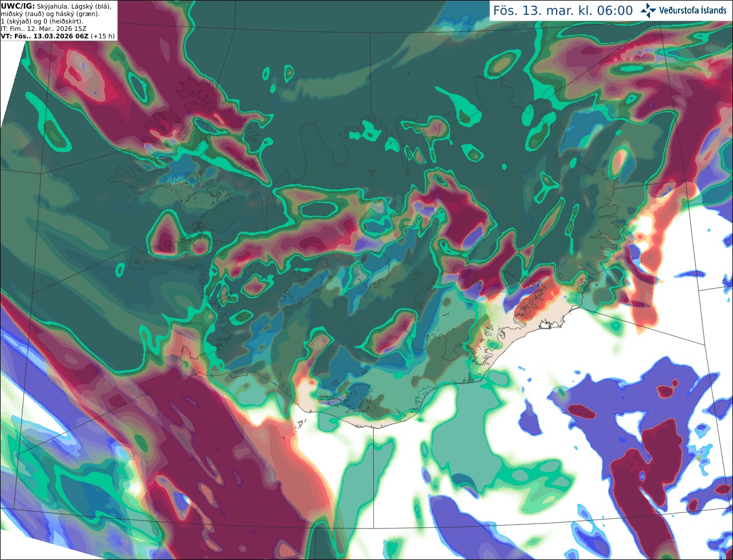Screen dimensions: 733x560
Task: Click the 'IT: Fim.. 12. Mar.. 2026 15Z' line
Action: coord(42,29)
